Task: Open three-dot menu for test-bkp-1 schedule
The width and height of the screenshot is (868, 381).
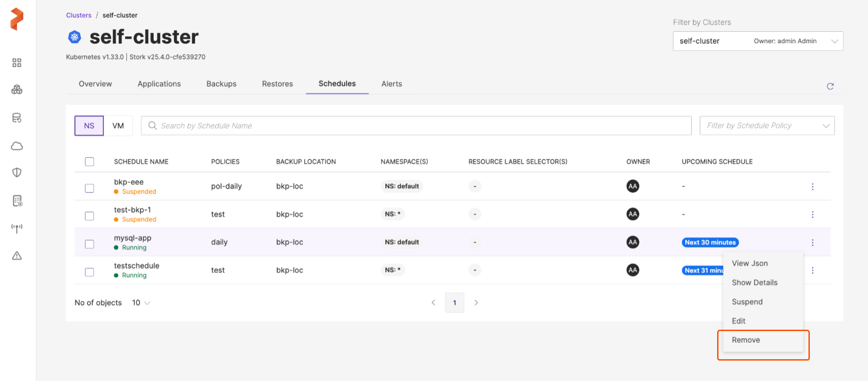Action: point(813,214)
